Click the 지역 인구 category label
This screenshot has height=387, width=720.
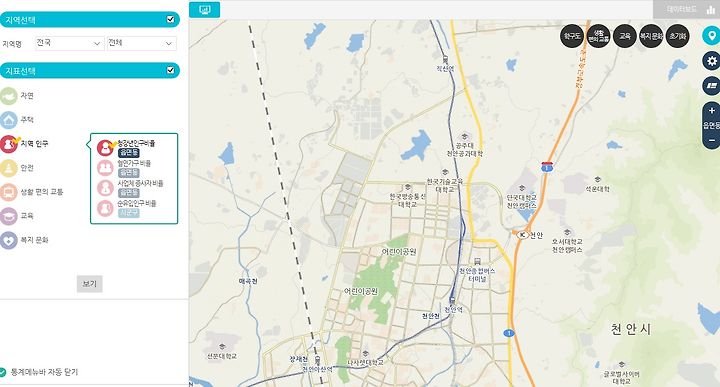click(34, 144)
